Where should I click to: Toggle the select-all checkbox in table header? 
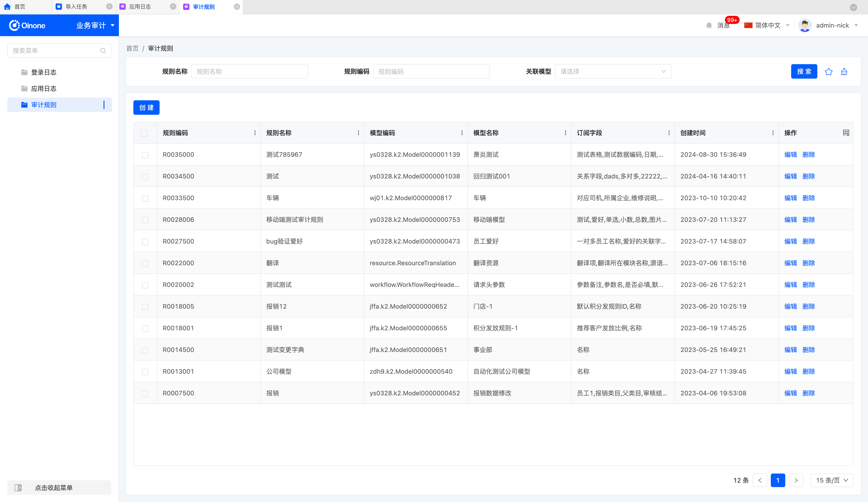(x=144, y=133)
